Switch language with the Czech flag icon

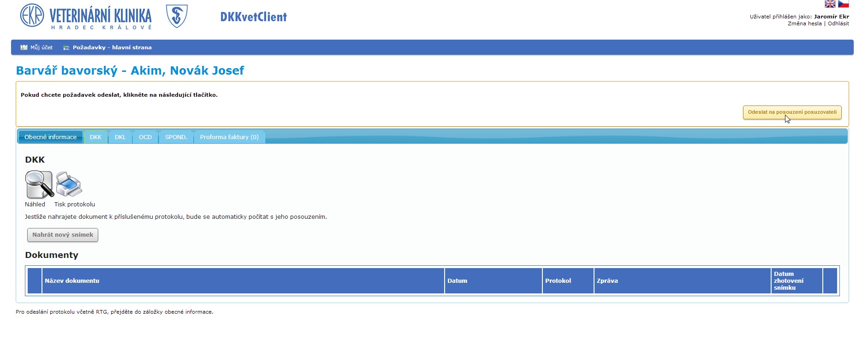pyautogui.click(x=843, y=4)
